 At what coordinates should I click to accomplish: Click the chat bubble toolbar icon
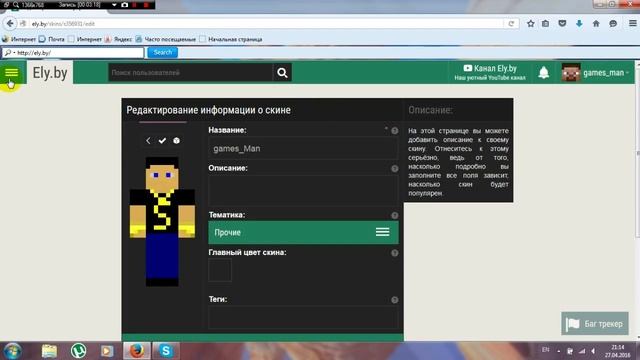click(613, 24)
